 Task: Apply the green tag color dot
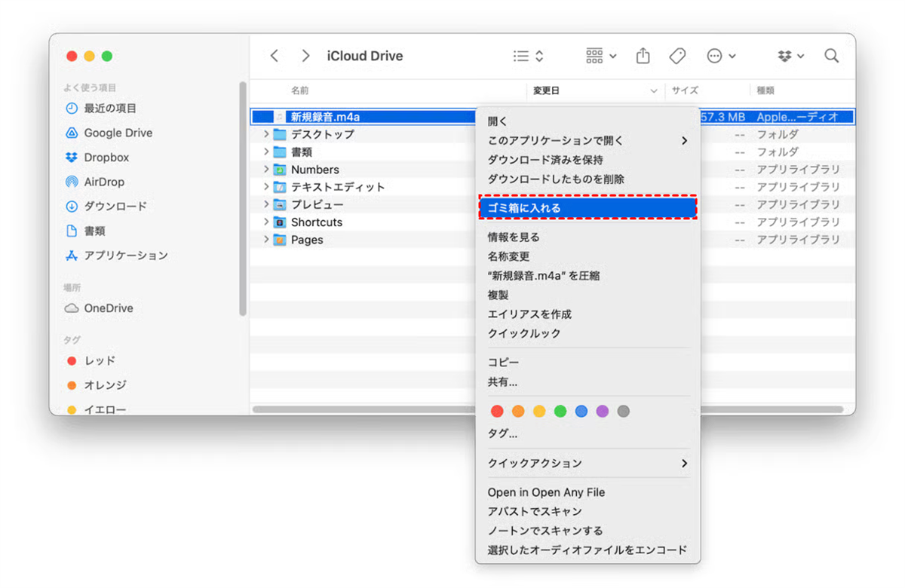tap(560, 412)
